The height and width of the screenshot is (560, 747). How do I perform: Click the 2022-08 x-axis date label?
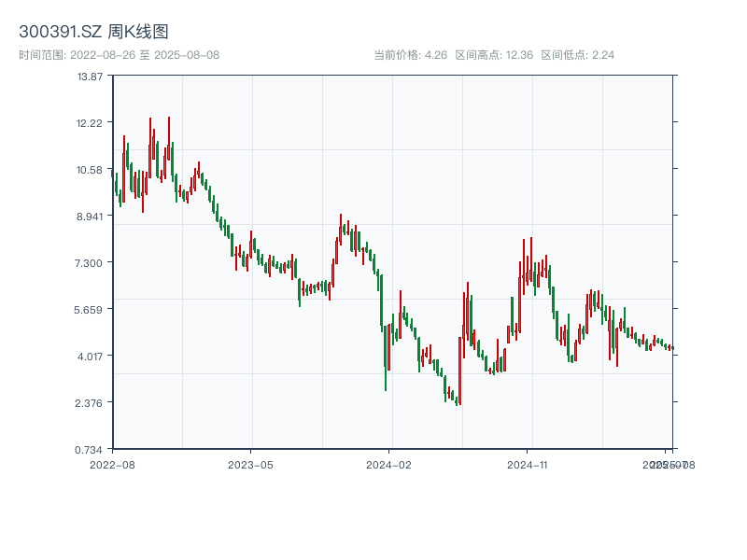pyautogui.click(x=112, y=464)
